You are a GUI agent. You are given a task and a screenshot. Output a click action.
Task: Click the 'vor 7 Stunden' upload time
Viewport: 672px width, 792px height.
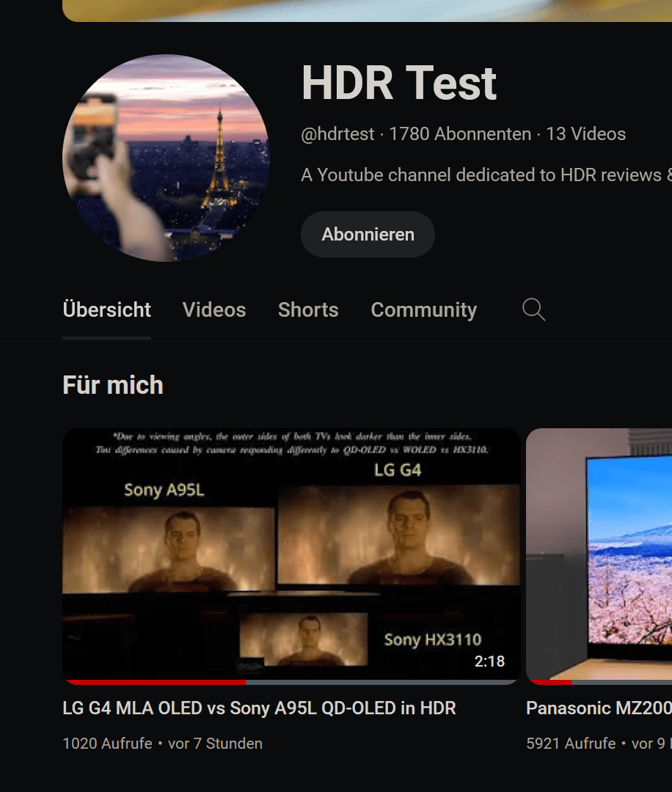(x=215, y=744)
